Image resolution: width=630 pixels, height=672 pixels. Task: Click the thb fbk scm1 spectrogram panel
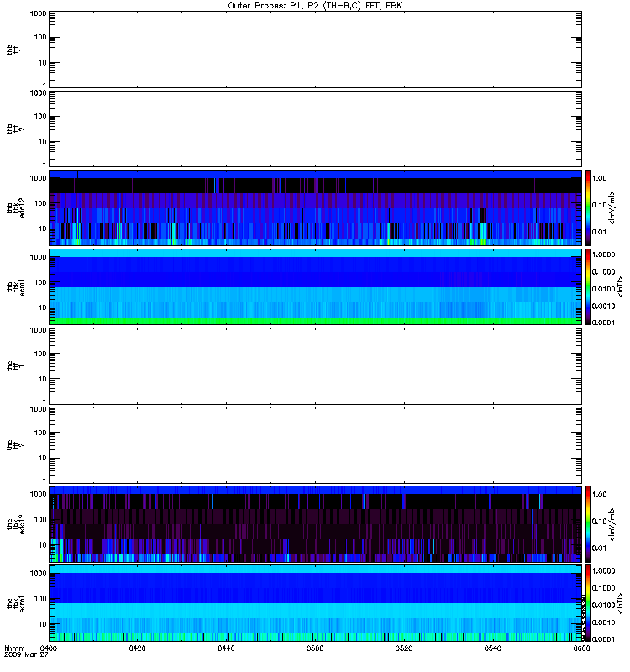point(316,286)
